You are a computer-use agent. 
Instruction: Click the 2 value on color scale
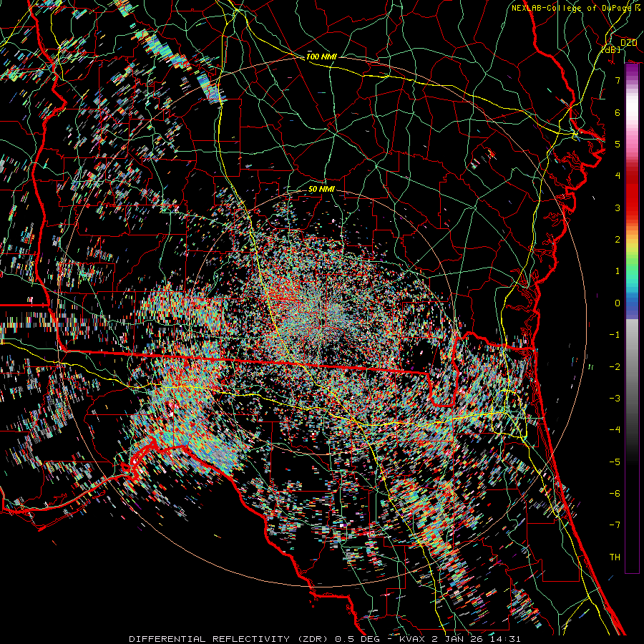point(618,239)
